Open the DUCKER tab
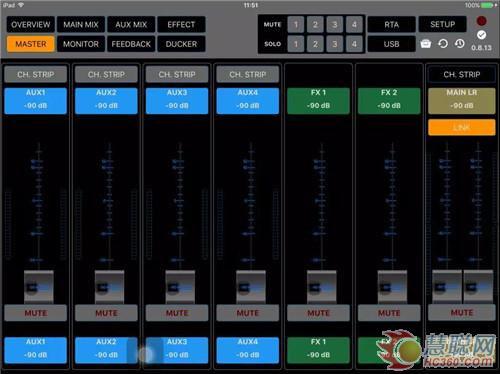Image resolution: width=500 pixels, height=374 pixels. click(181, 44)
